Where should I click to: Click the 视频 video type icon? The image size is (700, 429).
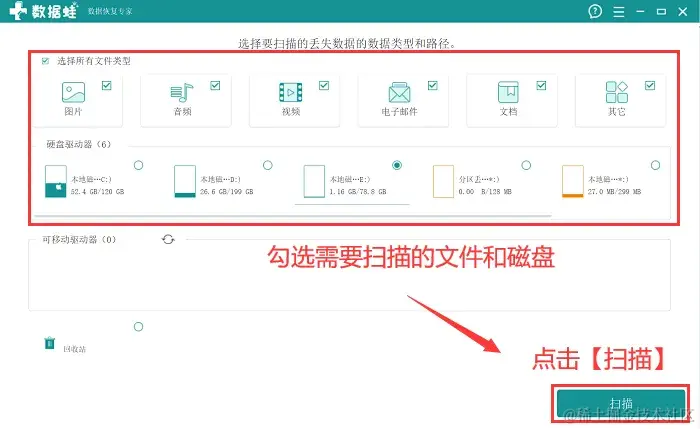tap(291, 92)
